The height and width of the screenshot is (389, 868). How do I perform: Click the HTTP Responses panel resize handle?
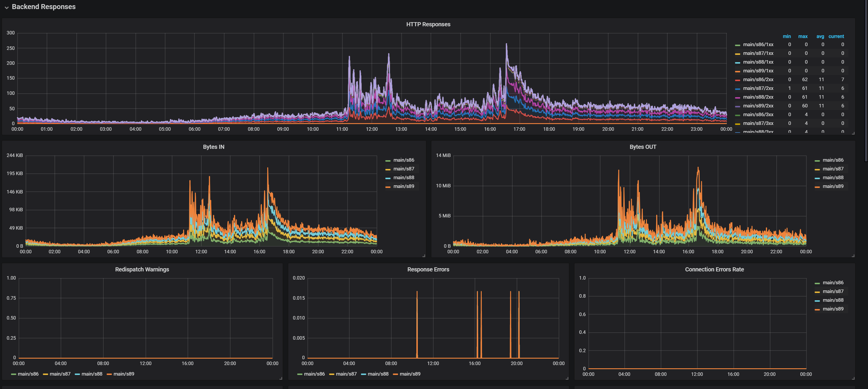pyautogui.click(x=853, y=133)
